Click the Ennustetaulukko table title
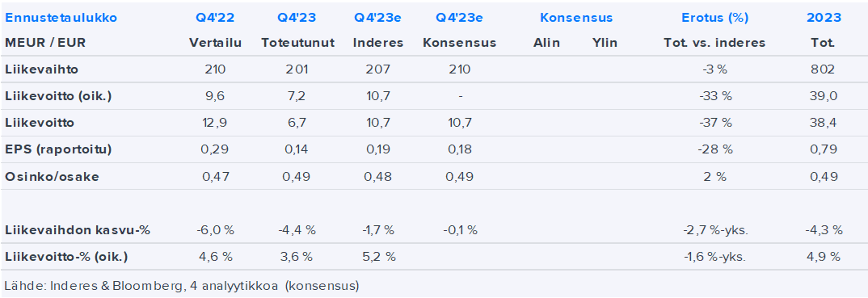This screenshot has width=868, height=298. tap(61, 18)
